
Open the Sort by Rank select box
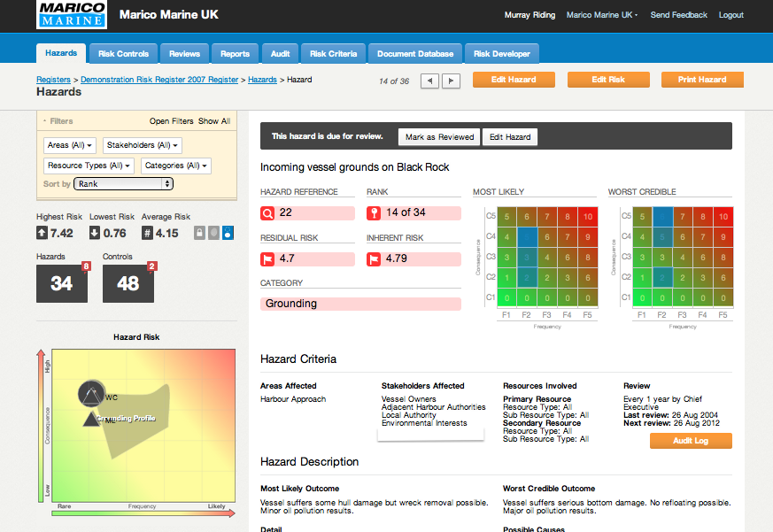tap(124, 184)
